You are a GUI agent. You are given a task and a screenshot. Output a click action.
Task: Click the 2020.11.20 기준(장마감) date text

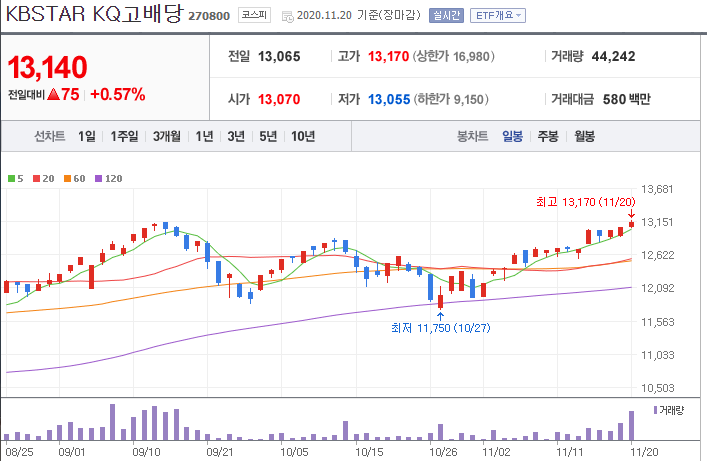pos(358,15)
